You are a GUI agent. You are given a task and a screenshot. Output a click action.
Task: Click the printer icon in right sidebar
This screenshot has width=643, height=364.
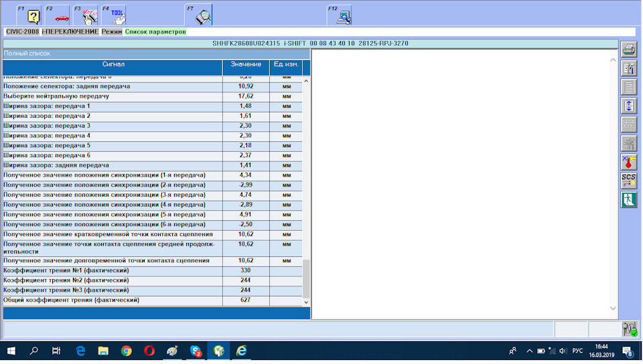pos(629,50)
